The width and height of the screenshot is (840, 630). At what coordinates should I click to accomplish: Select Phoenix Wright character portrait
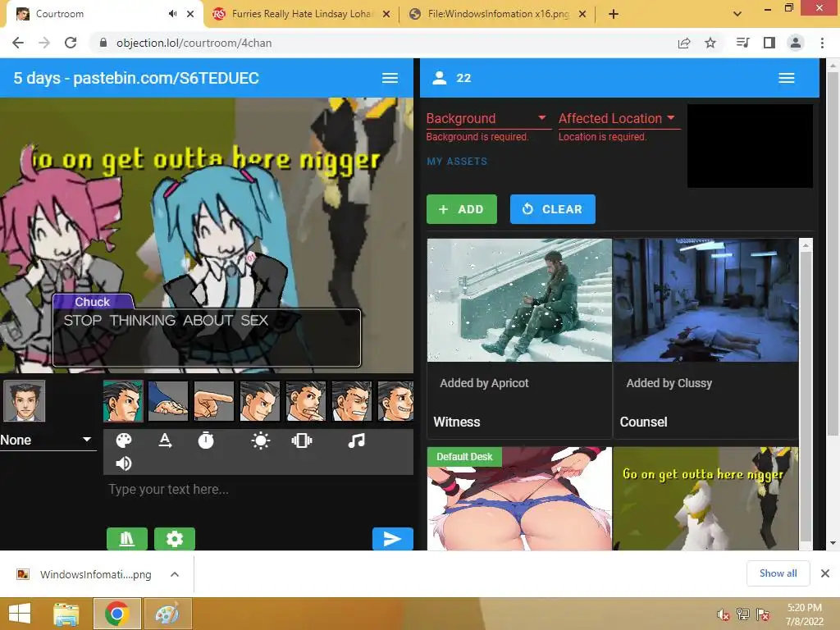coord(24,400)
